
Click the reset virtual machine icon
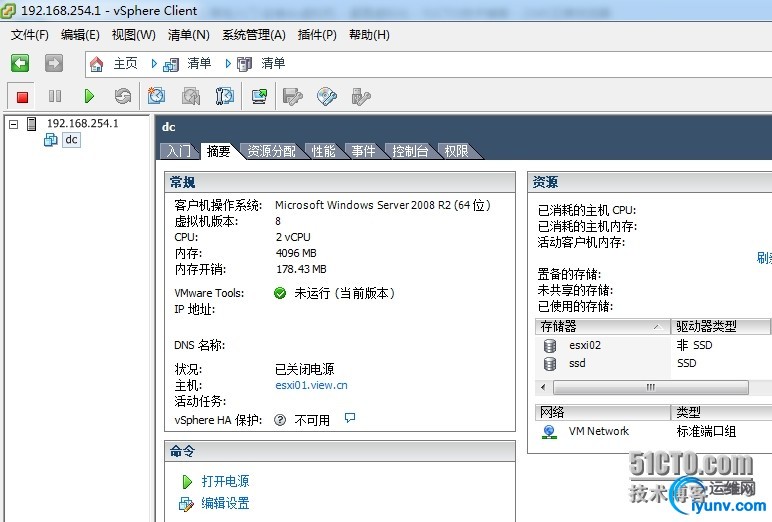click(x=123, y=96)
